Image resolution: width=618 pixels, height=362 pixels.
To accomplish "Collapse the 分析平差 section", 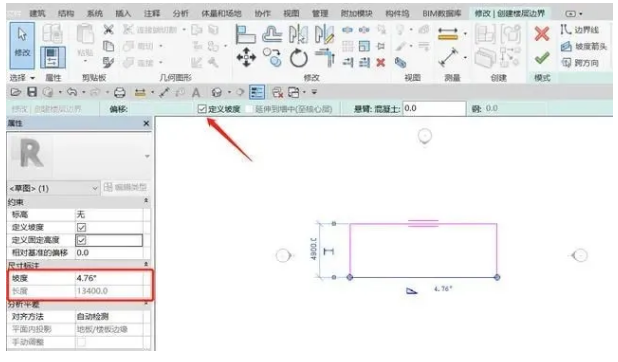I will 146,304.
